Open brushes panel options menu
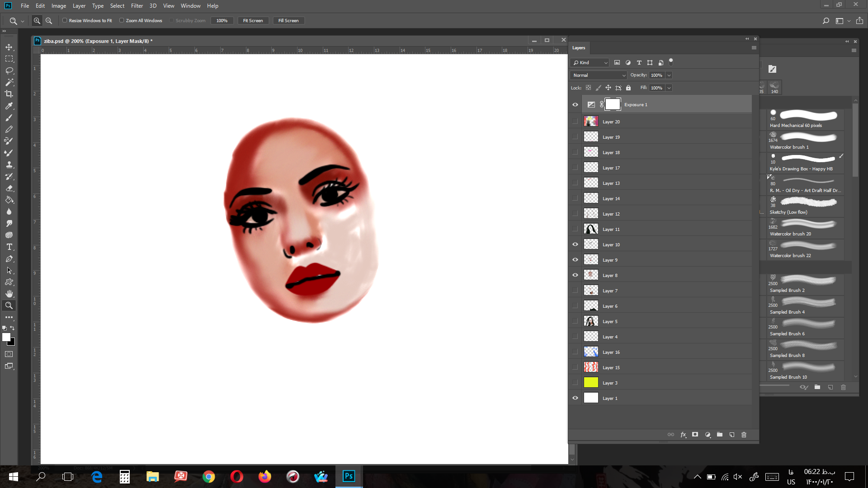This screenshot has height=488, width=868. (x=854, y=51)
